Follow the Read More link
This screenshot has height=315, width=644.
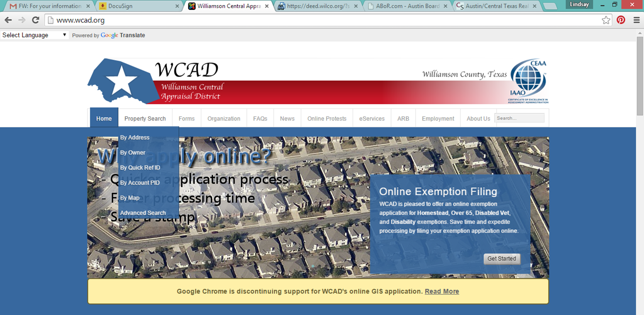coord(442,291)
